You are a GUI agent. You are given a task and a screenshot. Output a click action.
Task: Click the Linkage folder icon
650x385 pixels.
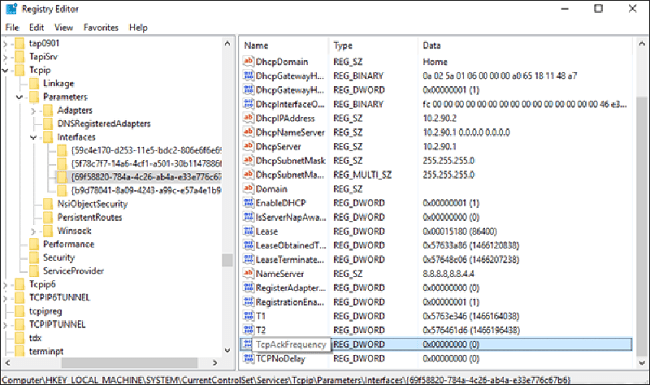pyautogui.click(x=34, y=83)
